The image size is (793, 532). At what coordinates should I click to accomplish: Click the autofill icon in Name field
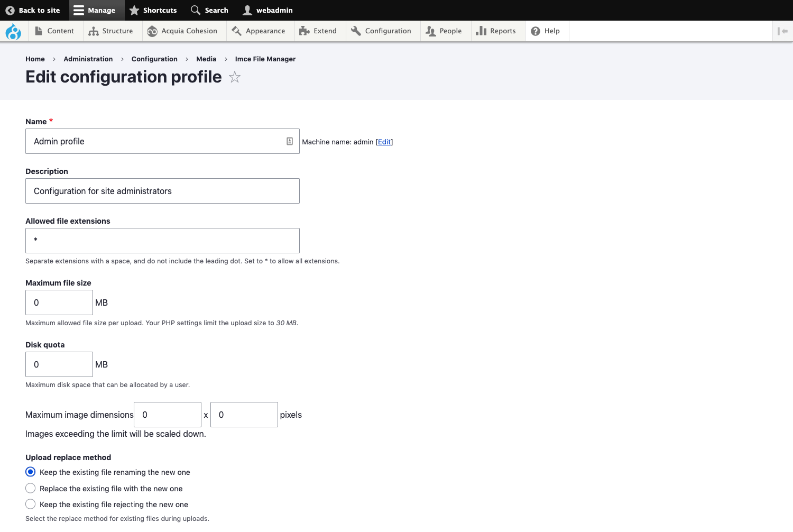coord(290,141)
